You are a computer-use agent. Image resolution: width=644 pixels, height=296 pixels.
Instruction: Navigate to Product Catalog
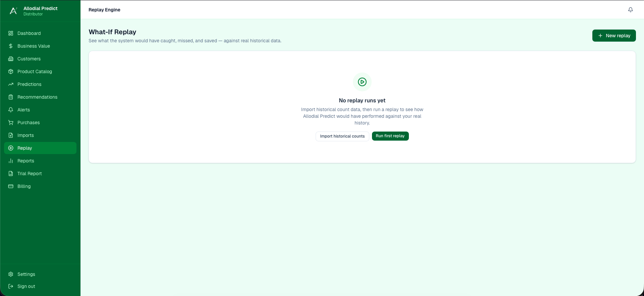(x=40, y=71)
